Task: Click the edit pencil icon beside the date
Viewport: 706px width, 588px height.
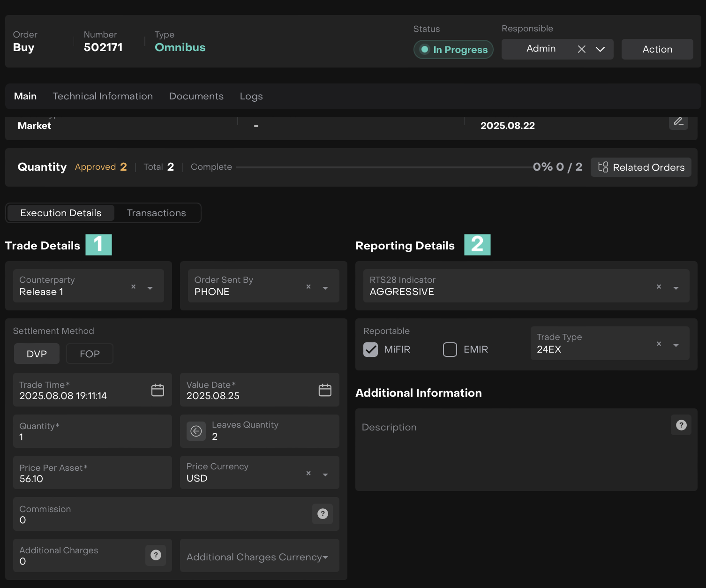Action: (x=678, y=122)
